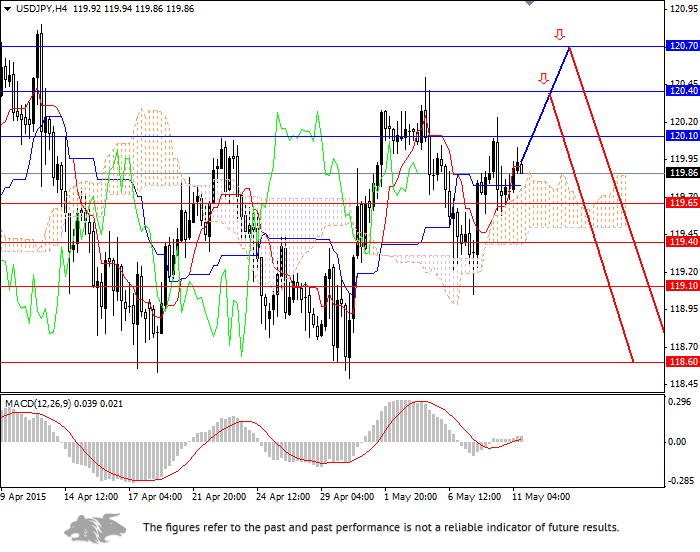Click the USDJPY,H4 chart title text
The width and height of the screenshot is (700, 552).
tap(41, 9)
